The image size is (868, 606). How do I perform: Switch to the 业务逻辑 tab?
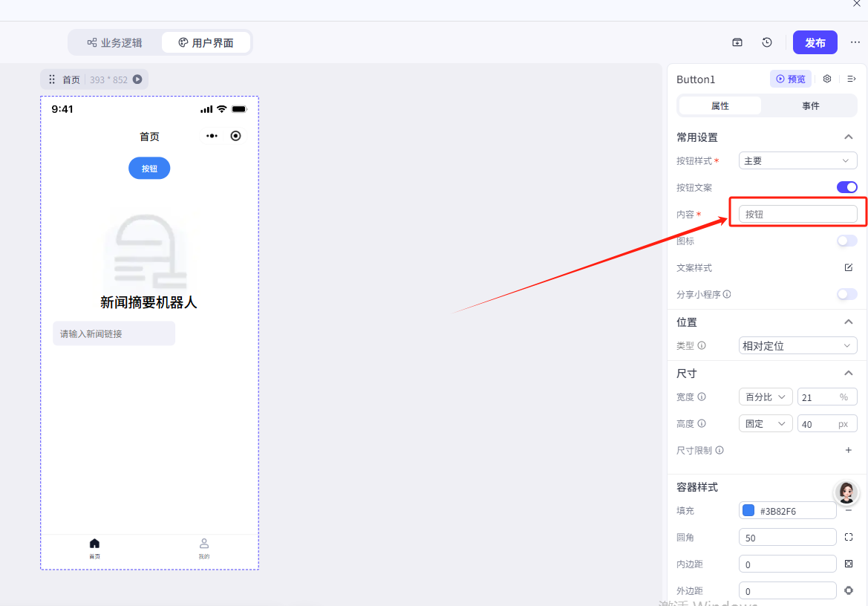click(114, 42)
